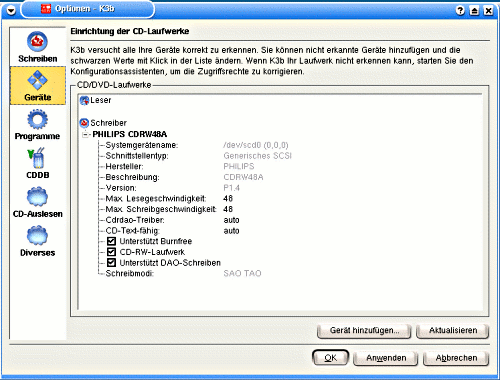Click the CD-Text-fähig value auto

click(x=231, y=231)
